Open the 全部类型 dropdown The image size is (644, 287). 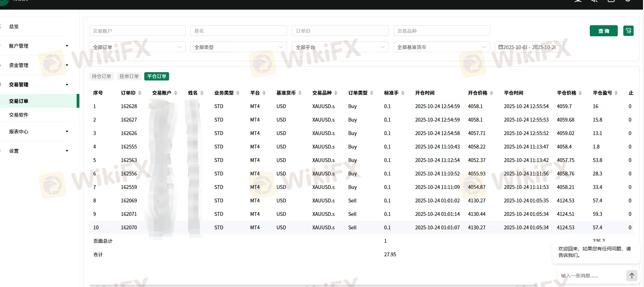click(238, 47)
